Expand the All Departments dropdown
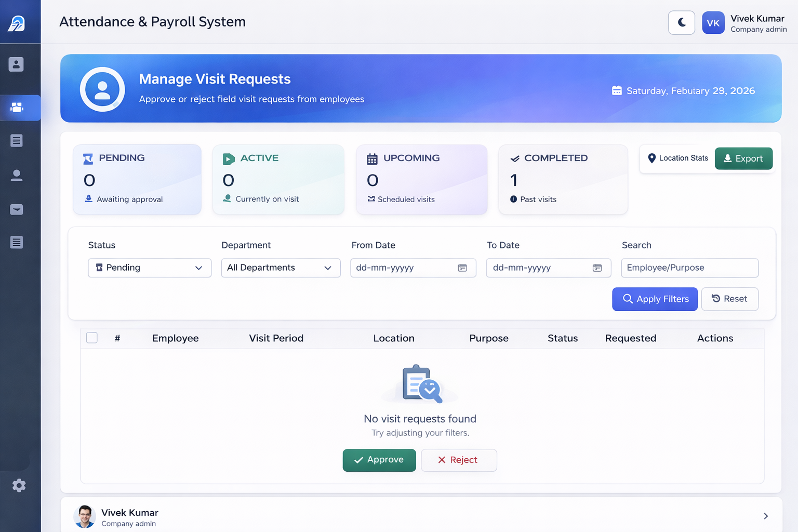798x532 pixels. 281,268
